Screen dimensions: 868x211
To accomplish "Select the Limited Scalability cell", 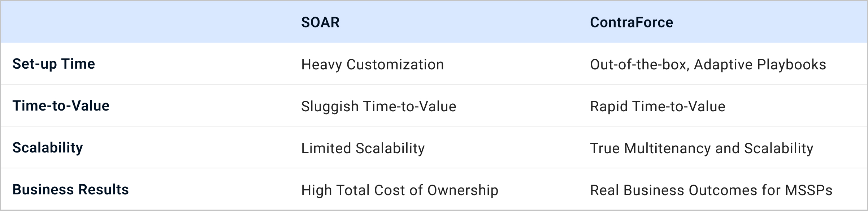I will 363,148.
